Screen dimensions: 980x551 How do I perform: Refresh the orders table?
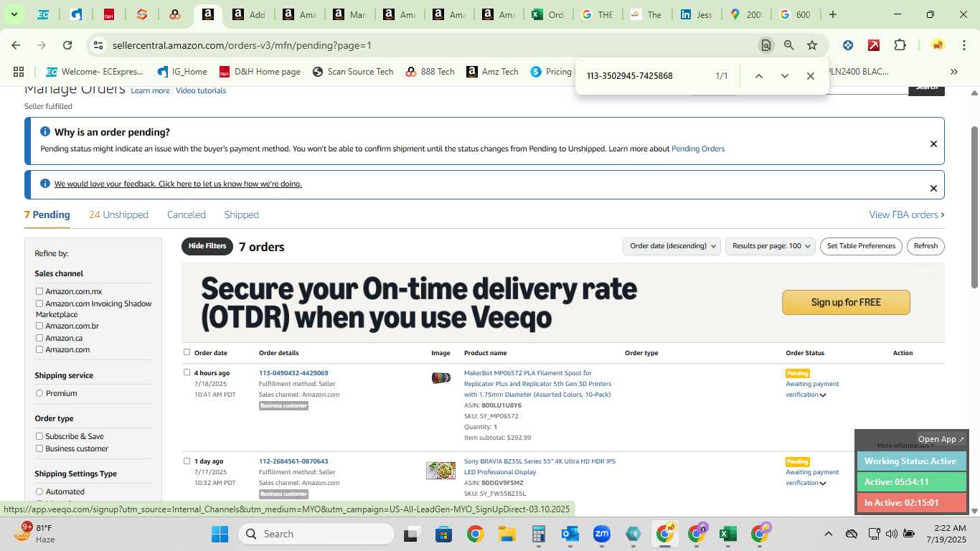pos(925,246)
